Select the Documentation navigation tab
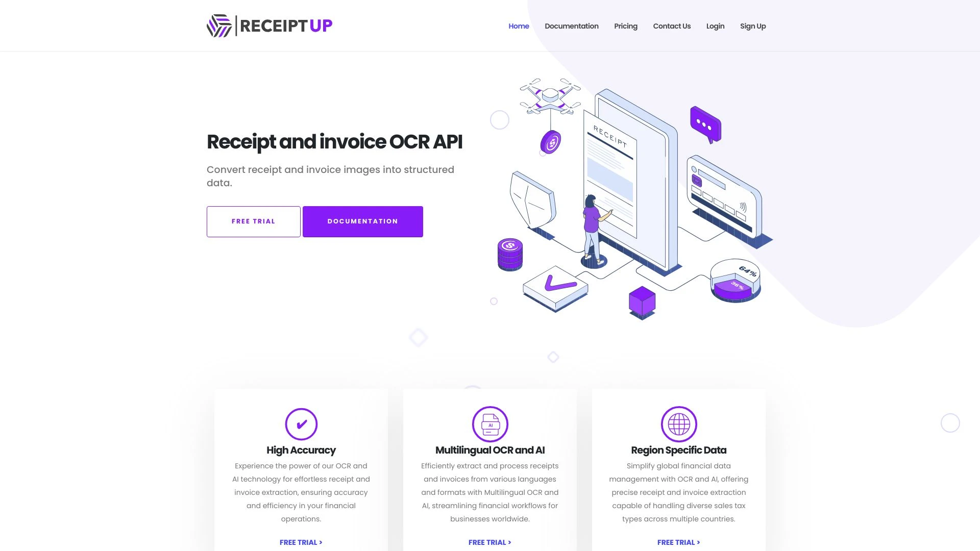Viewport: 980px width, 551px height. [572, 26]
